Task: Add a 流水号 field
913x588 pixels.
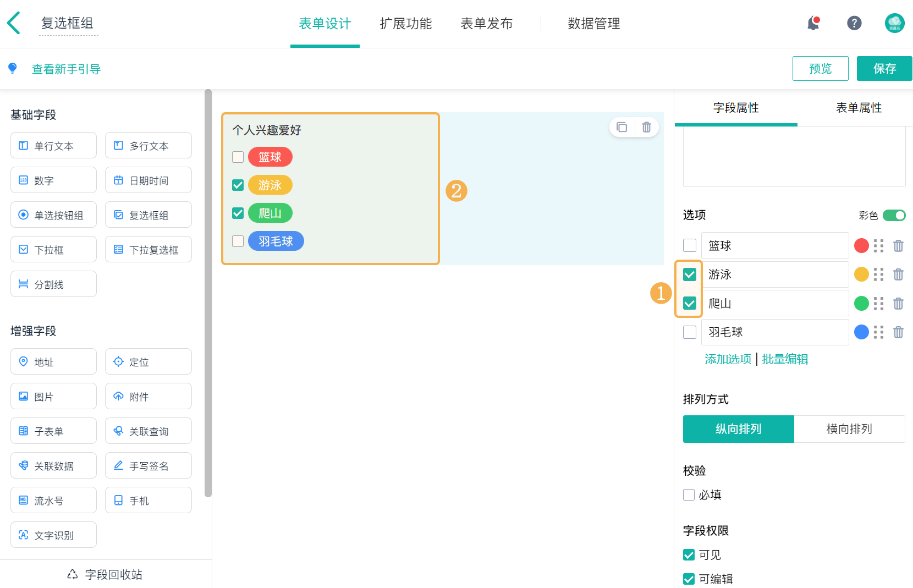Action: (53, 500)
